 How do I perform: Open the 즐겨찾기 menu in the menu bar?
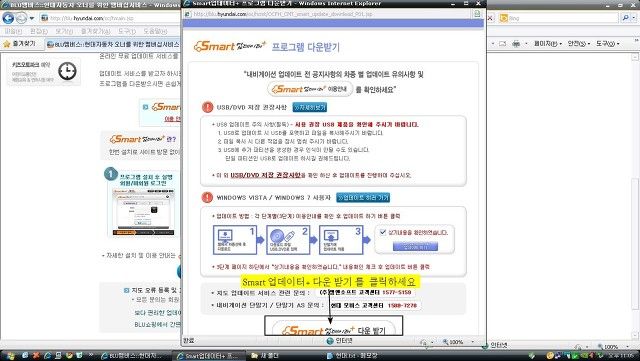95,31
